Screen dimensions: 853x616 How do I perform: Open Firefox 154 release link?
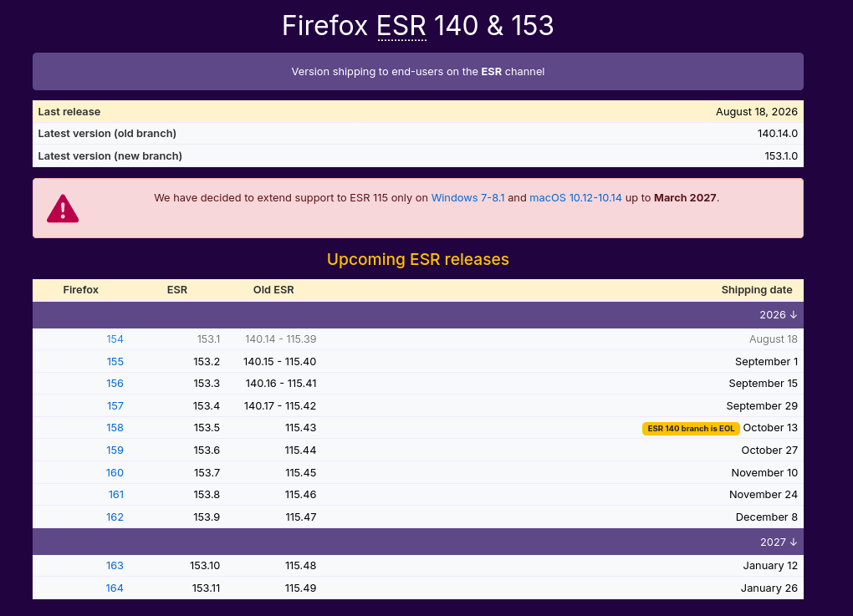tap(115, 339)
